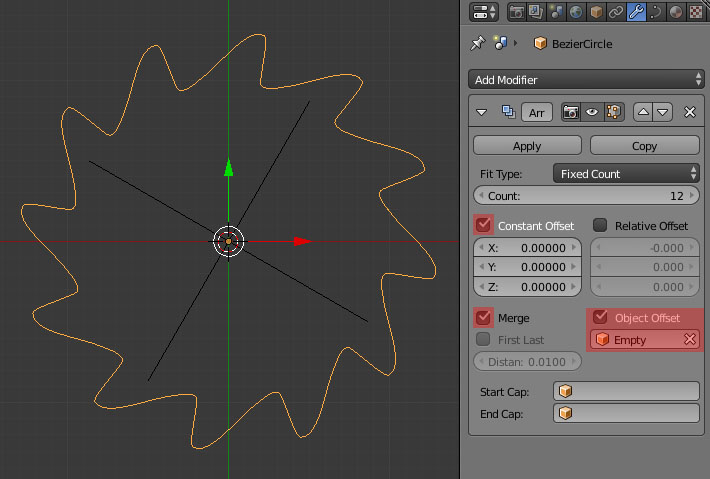Click the Array modifier type icon
710x479 pixels.
pos(508,112)
